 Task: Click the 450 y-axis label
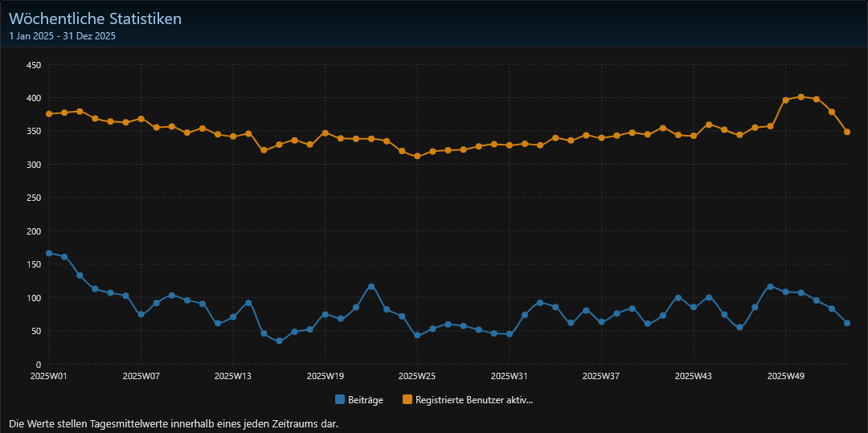pos(34,65)
